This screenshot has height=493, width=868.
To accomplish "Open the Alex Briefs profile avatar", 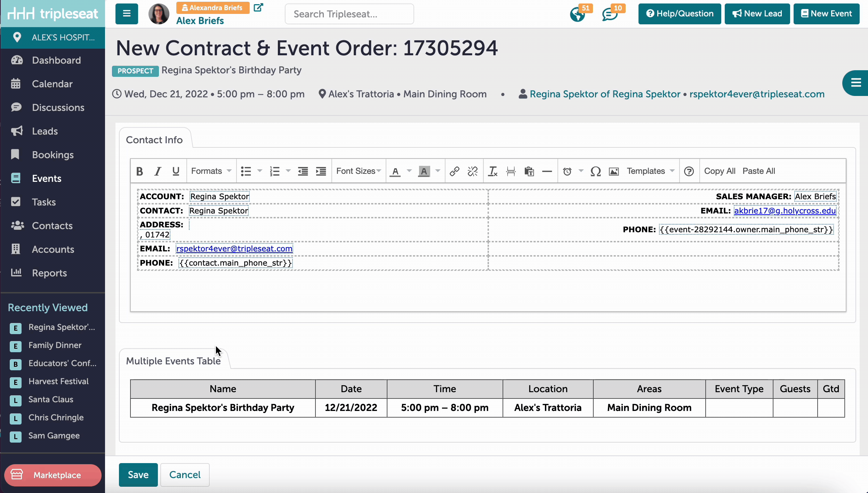I will 159,14.
